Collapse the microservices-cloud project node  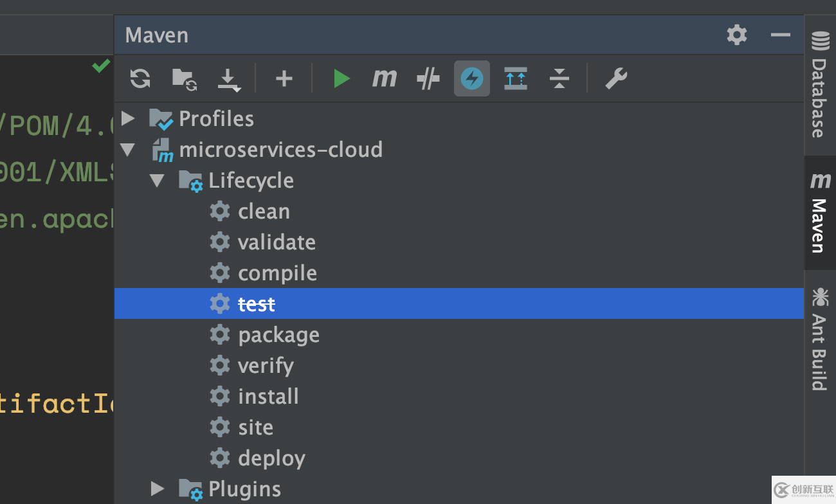(x=127, y=150)
